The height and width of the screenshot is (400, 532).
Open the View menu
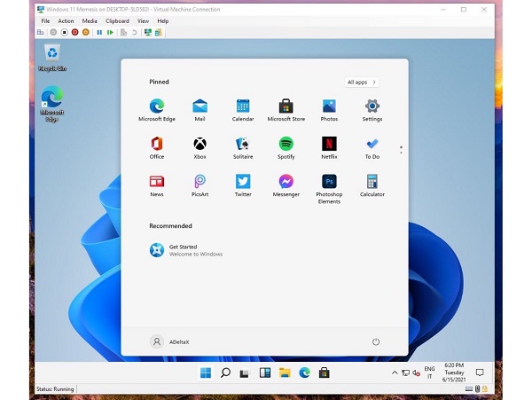(x=143, y=21)
